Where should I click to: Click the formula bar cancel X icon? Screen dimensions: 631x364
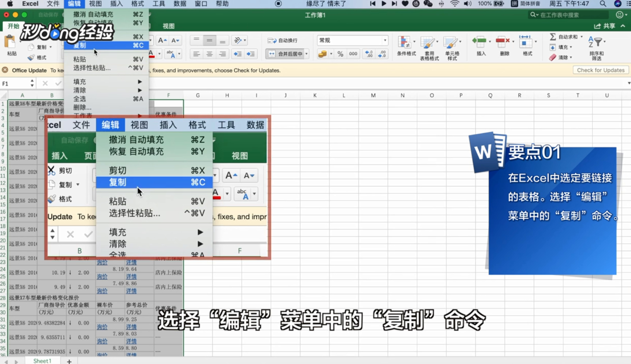pyautogui.click(x=45, y=83)
